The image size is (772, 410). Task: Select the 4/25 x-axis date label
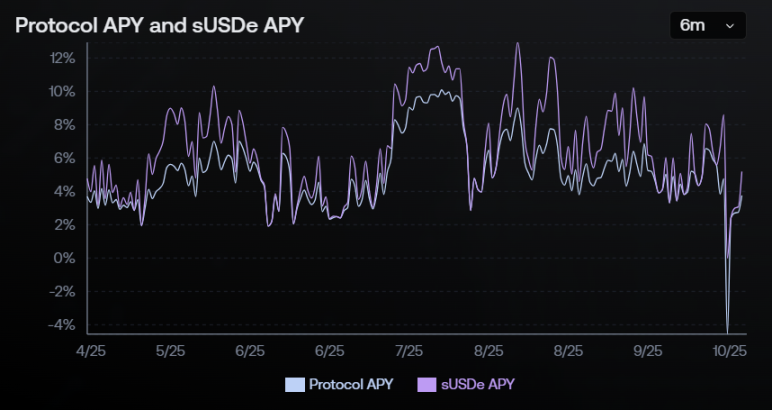tap(91, 352)
